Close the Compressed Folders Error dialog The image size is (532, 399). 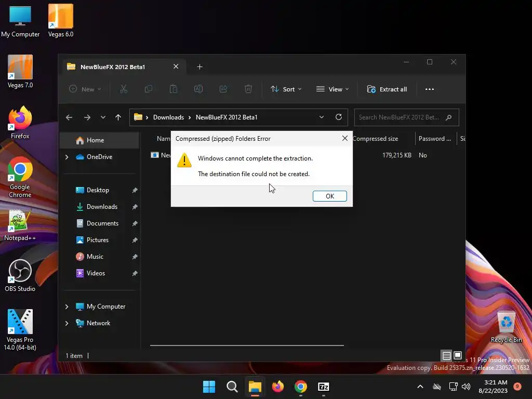pos(345,138)
